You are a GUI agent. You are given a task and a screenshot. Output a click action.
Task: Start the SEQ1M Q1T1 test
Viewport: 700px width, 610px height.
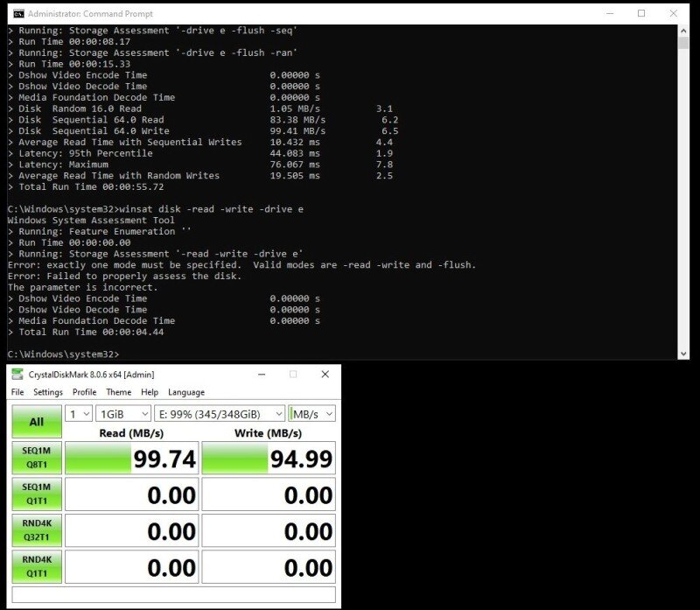[x=37, y=494]
